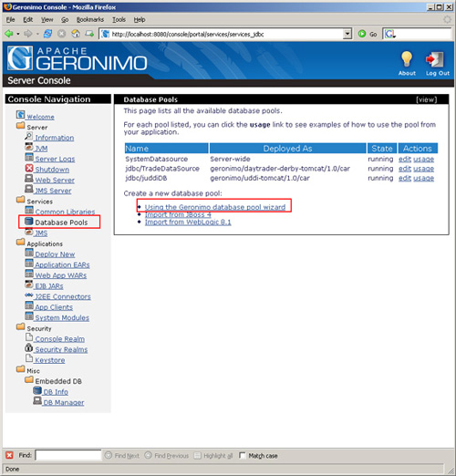Screen dimensions: 456x476
Task: Click the Highlight all button
Action: point(213,455)
